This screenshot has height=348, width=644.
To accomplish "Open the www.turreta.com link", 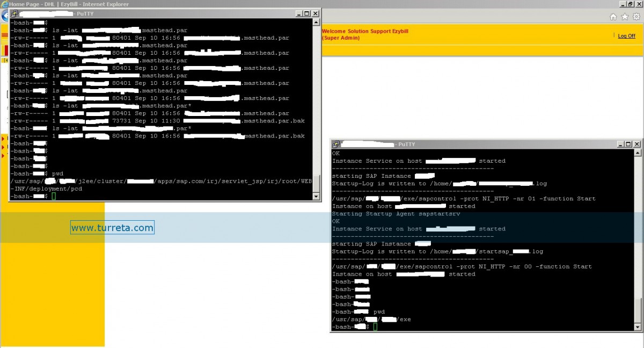I will 112,228.
